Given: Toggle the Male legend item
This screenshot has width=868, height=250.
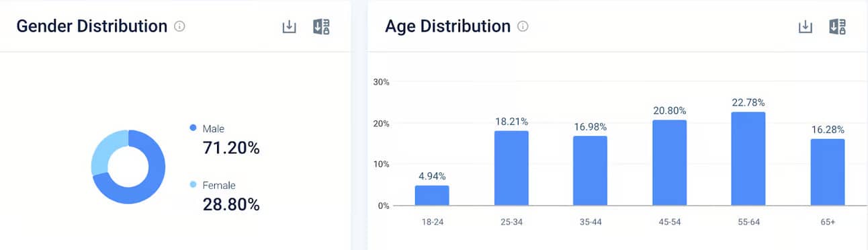Looking at the screenshot, I should (208, 128).
